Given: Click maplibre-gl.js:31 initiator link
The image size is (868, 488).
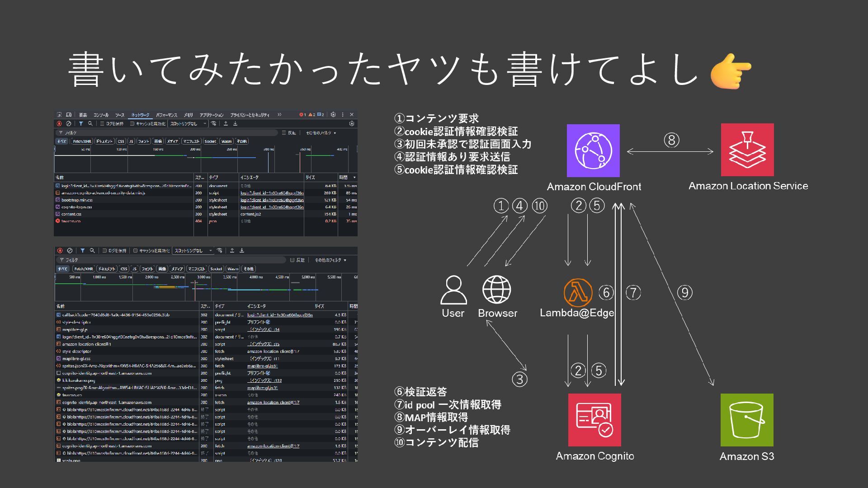Looking at the screenshot, I should click(262, 366).
